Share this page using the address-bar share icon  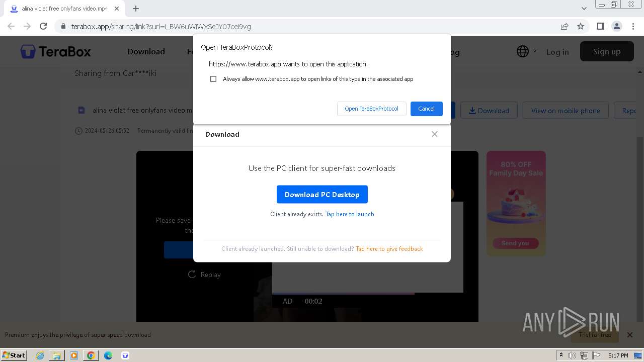[565, 26]
